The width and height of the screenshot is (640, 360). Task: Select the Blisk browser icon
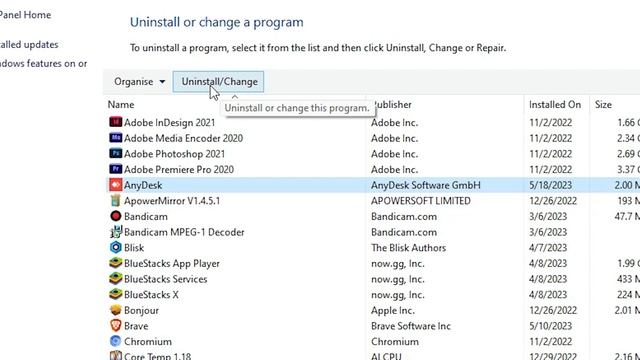[116, 247]
